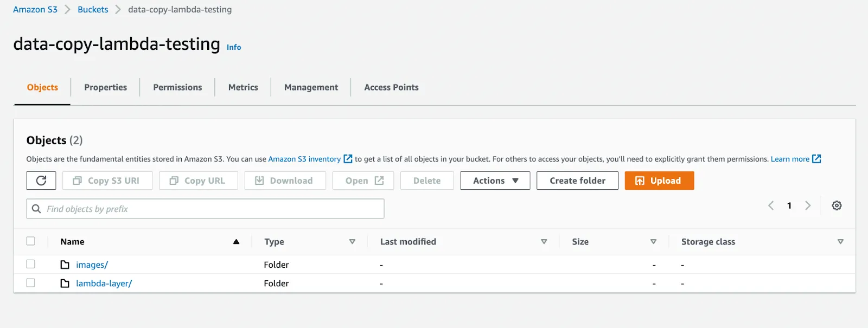Viewport: 868px width, 328px height.
Task: Switch to the Access Points tab
Action: click(x=392, y=87)
